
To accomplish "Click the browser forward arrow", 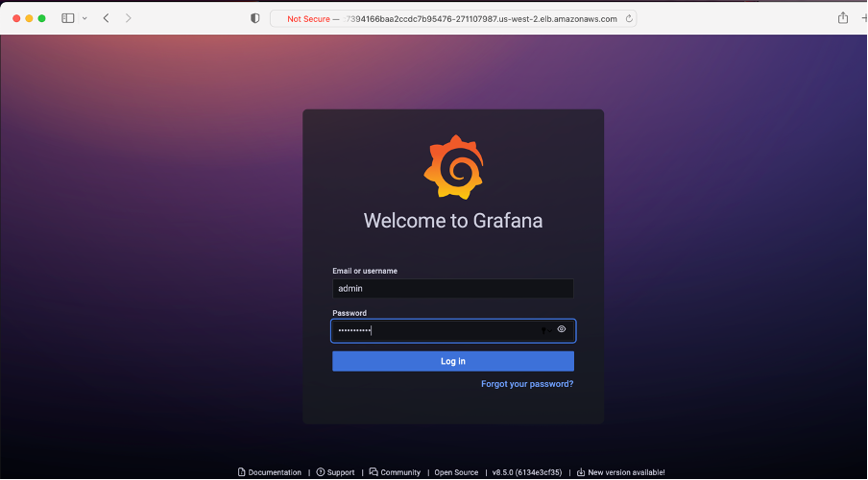I will pos(128,18).
